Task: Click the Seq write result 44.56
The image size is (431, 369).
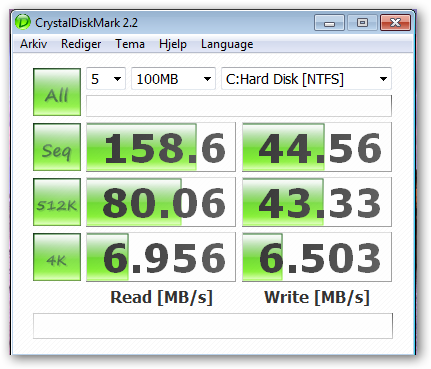Action: pos(317,147)
